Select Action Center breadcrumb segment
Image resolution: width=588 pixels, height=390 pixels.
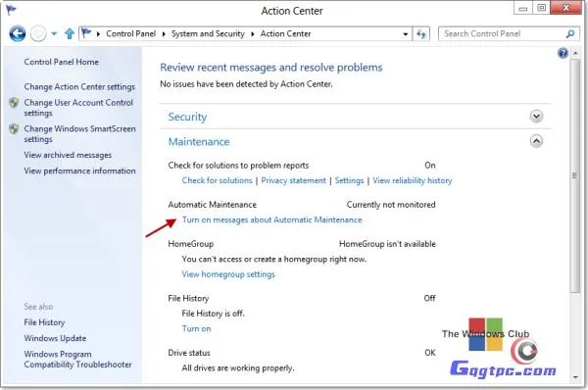(285, 33)
